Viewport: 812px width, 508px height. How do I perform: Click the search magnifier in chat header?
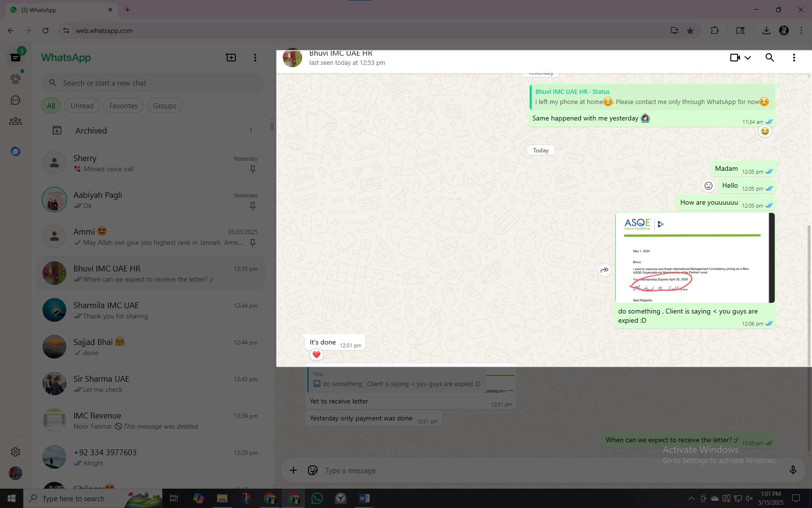(769, 58)
